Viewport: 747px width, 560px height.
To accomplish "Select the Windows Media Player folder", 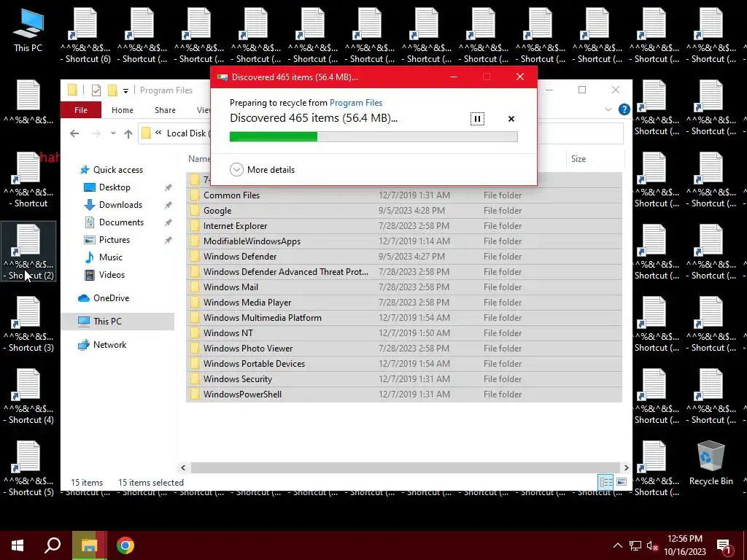I will pos(404,303).
